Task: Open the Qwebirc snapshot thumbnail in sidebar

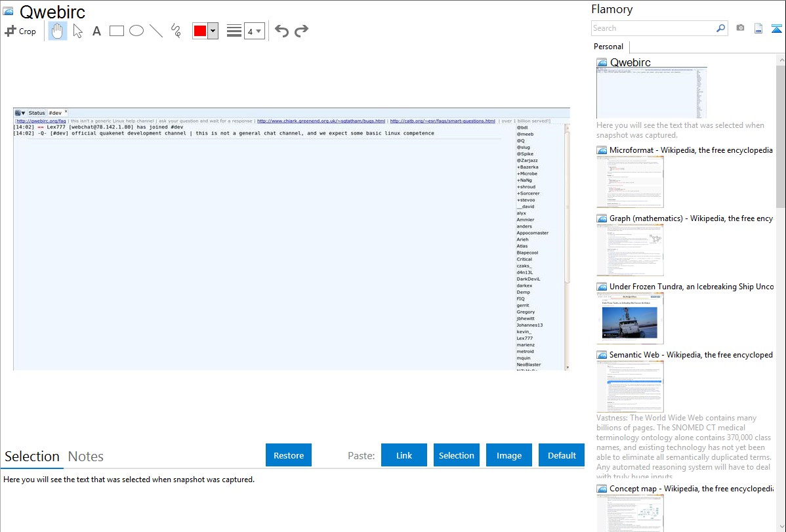Action: 652,92
